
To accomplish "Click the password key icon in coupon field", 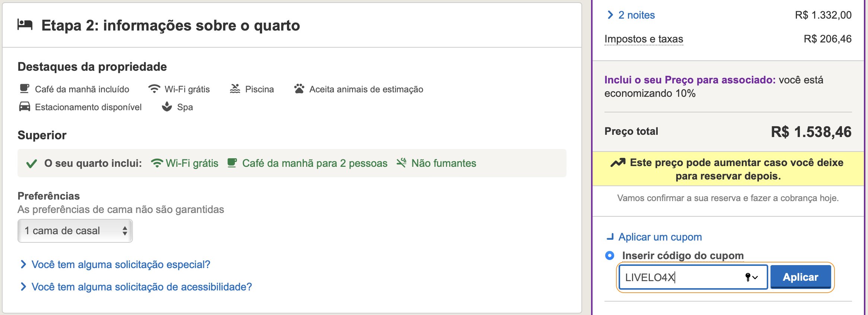I will 748,277.
